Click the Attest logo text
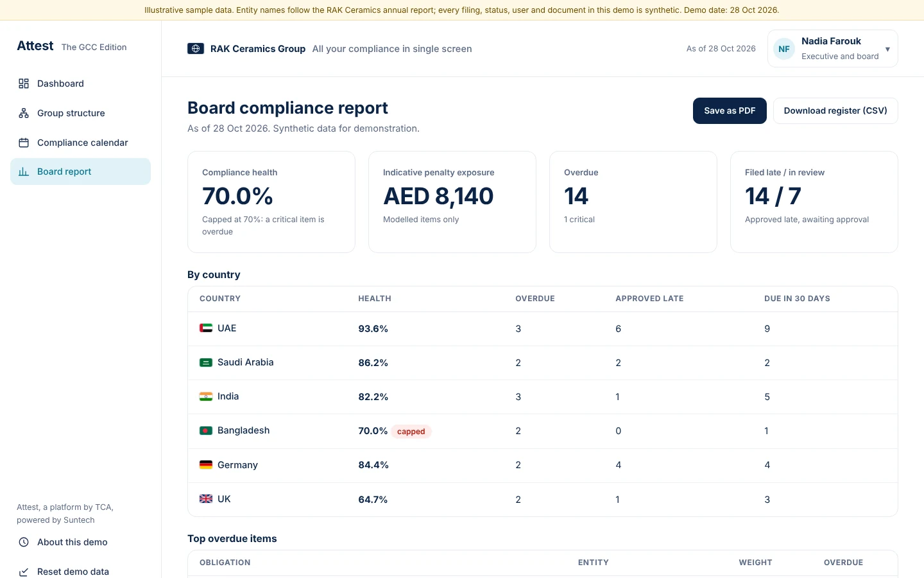The height and width of the screenshot is (578, 924). pos(35,46)
